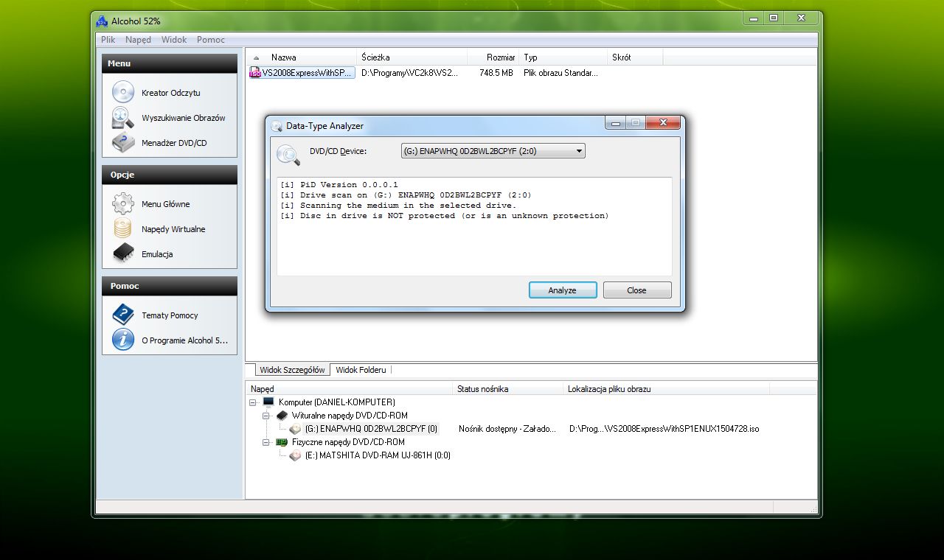944x560 pixels.
Task: Select (E:) MATSHITA DVD-RAM UJ-861H row
Action: (x=378, y=455)
